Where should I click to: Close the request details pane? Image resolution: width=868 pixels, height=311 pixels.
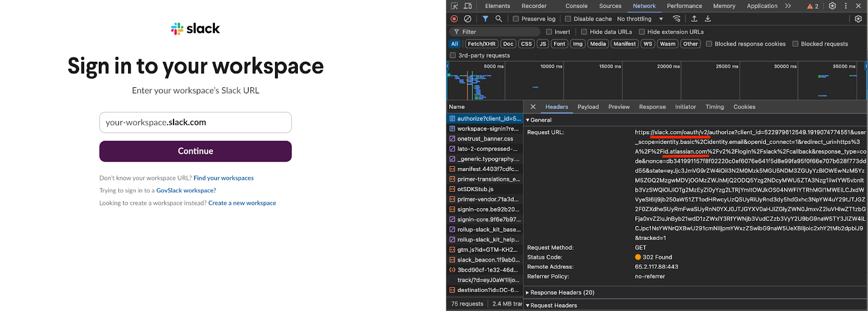(533, 107)
